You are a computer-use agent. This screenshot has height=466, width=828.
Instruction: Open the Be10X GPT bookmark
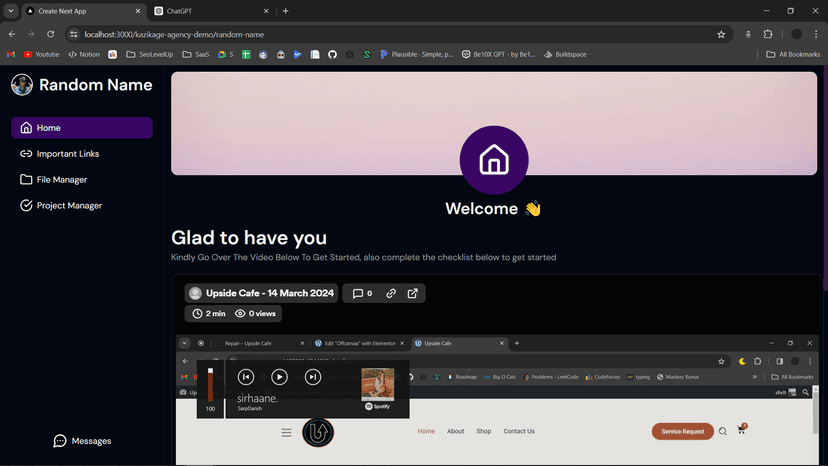[498, 54]
